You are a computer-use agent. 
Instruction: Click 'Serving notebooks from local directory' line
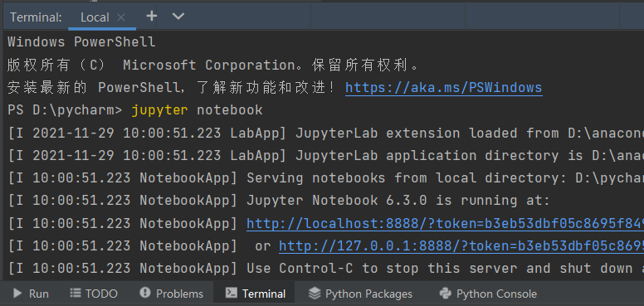pos(326,178)
